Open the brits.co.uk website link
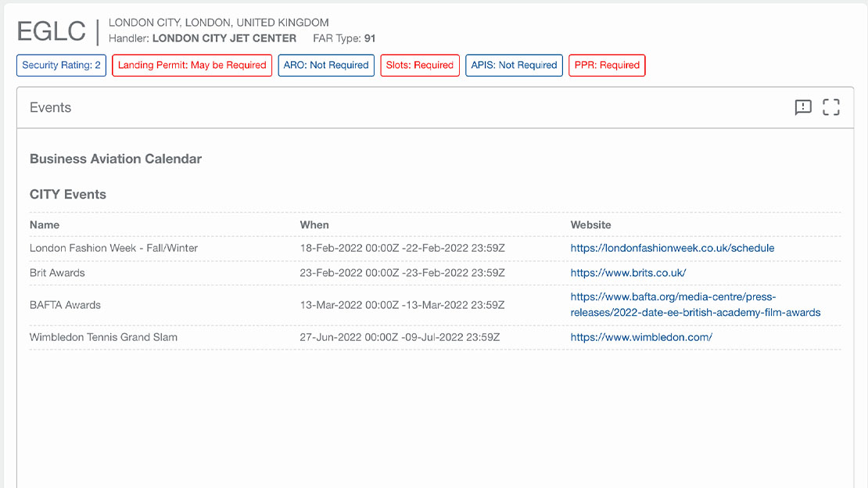 coord(628,273)
